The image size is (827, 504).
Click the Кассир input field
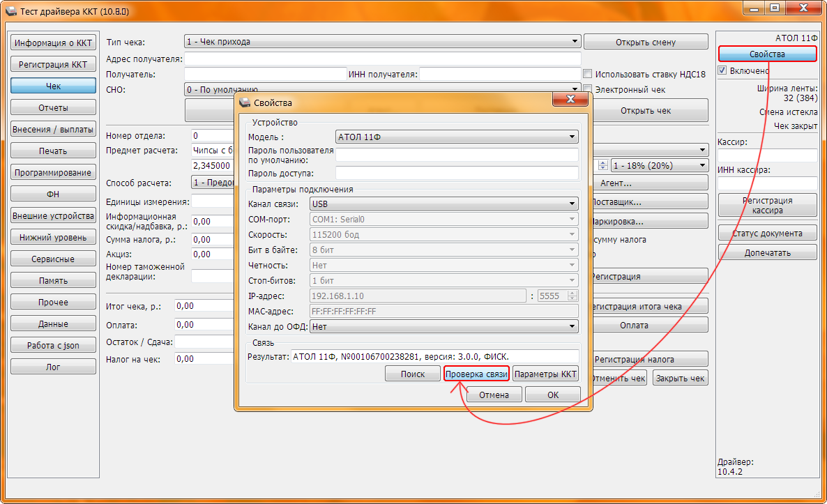[x=767, y=155]
